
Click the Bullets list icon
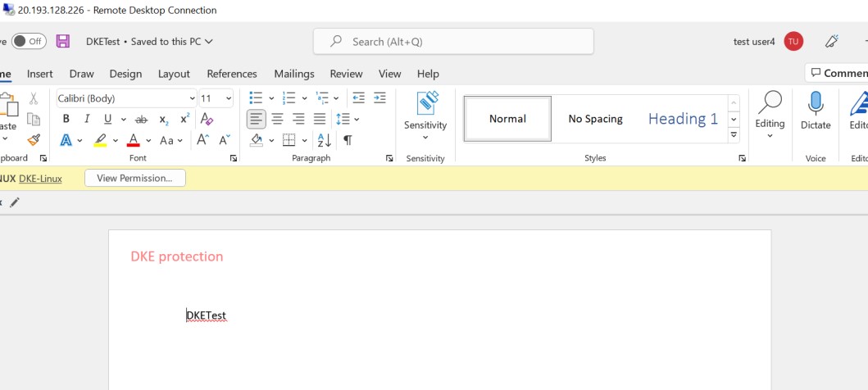[x=256, y=98]
